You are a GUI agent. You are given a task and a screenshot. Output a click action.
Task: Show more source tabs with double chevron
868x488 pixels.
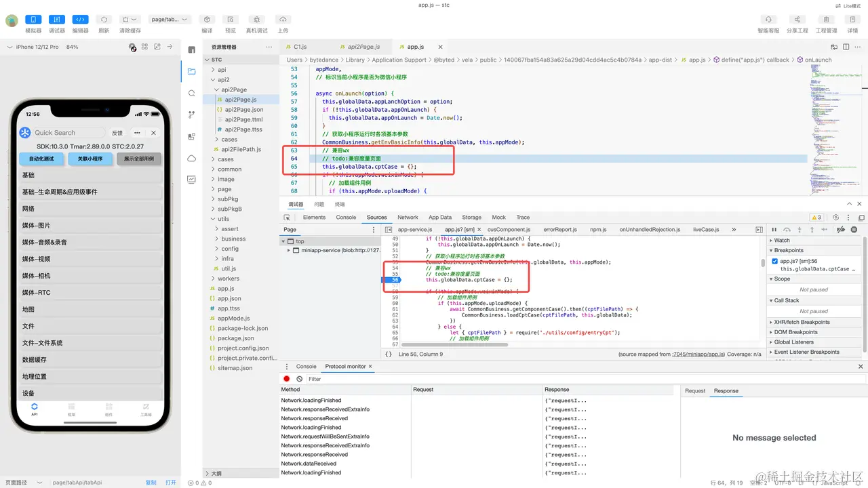click(734, 230)
